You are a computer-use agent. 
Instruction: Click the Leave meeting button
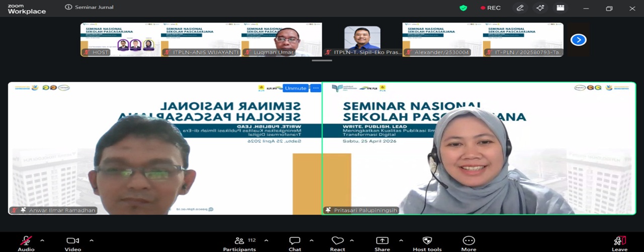[x=619, y=241]
